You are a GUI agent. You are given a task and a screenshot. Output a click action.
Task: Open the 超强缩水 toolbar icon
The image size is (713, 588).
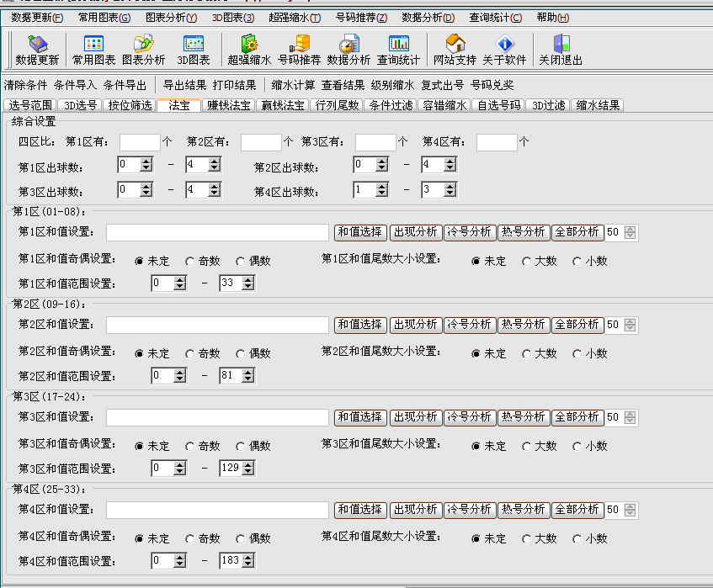(248, 50)
